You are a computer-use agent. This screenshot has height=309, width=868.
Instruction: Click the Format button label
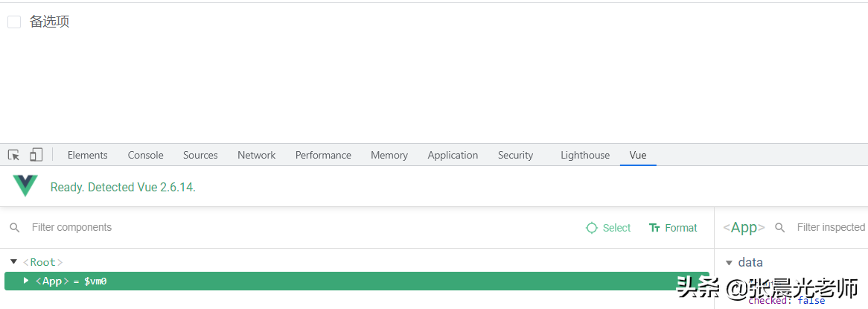point(681,228)
